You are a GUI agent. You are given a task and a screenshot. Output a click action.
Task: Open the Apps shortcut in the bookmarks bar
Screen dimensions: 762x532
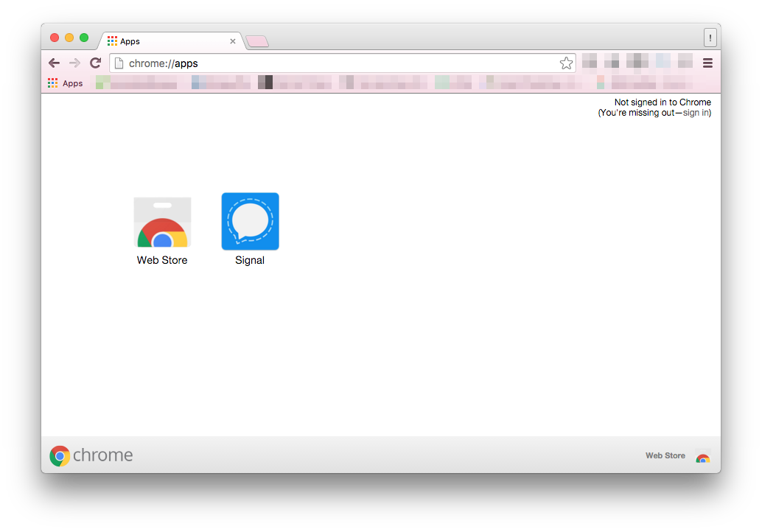pyautogui.click(x=66, y=83)
